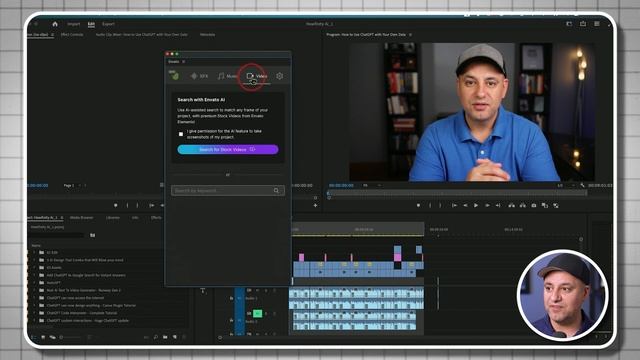Open the playback resolution dropdown
The image size is (640, 360).
point(566,185)
